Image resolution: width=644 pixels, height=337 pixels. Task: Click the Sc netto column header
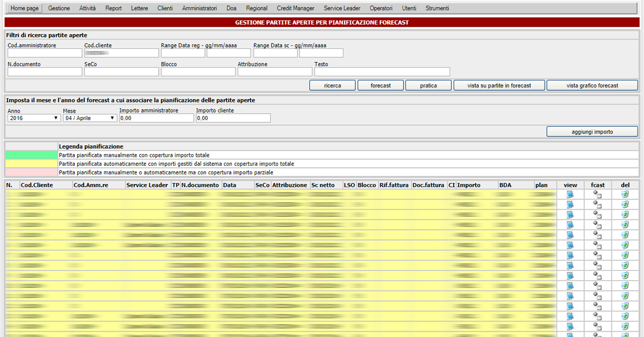pyautogui.click(x=323, y=185)
